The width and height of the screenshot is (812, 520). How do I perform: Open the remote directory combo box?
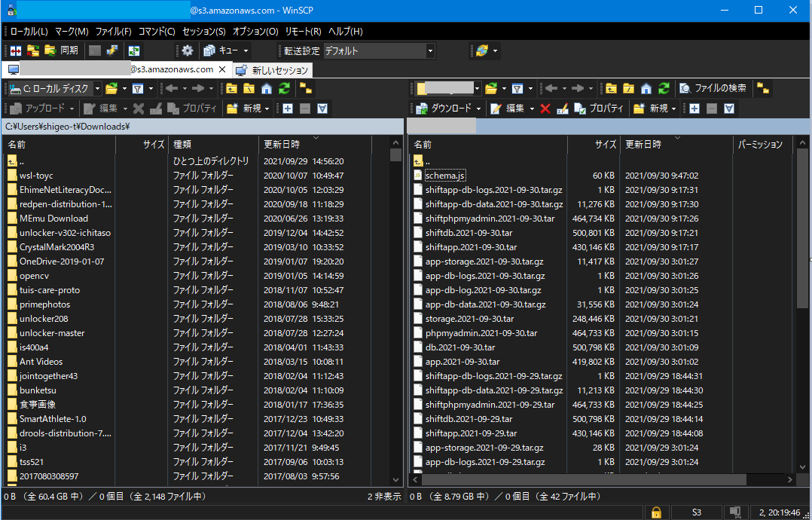click(x=448, y=89)
